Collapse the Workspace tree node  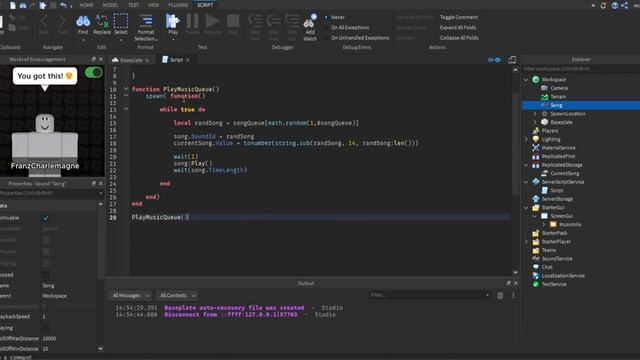point(526,80)
